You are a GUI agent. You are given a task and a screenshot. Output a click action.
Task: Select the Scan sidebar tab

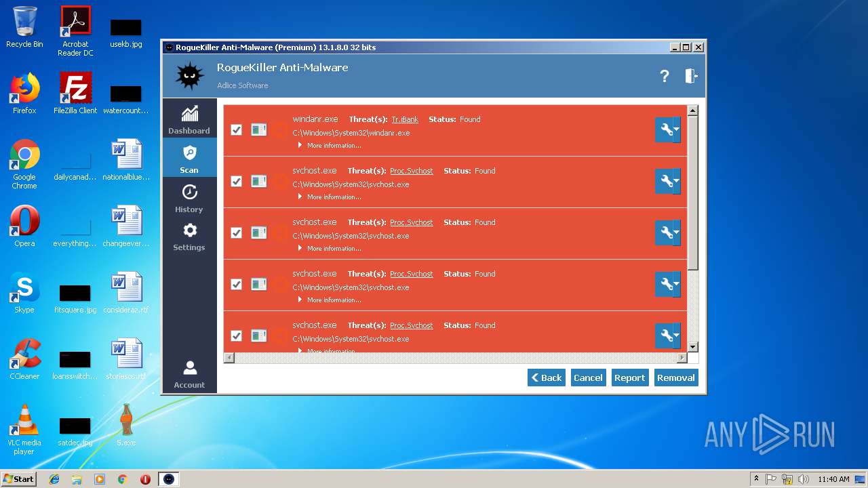point(189,159)
